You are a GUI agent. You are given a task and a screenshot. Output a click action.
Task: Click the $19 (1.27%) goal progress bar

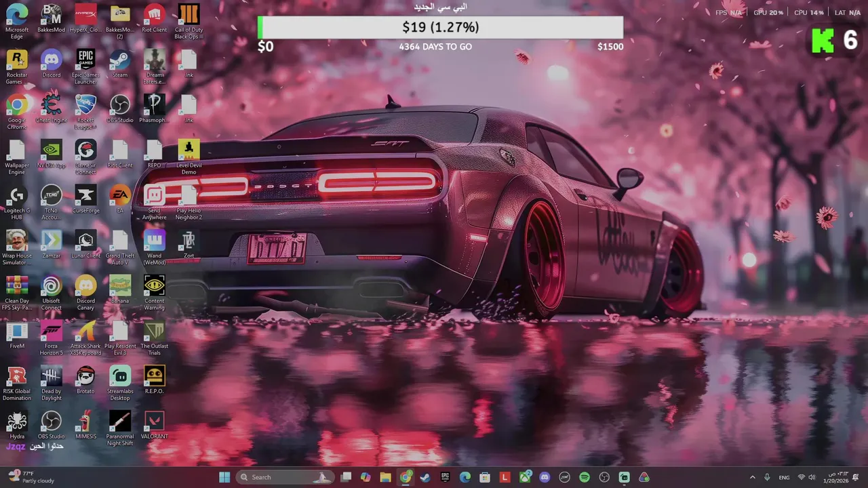coord(440,27)
